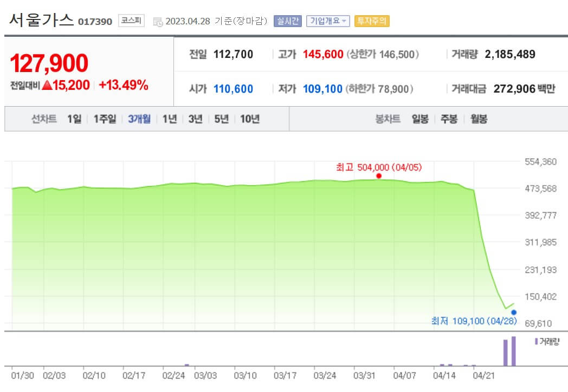Click the 코스피 market label
The width and height of the screenshot is (568, 392).
pos(131,21)
